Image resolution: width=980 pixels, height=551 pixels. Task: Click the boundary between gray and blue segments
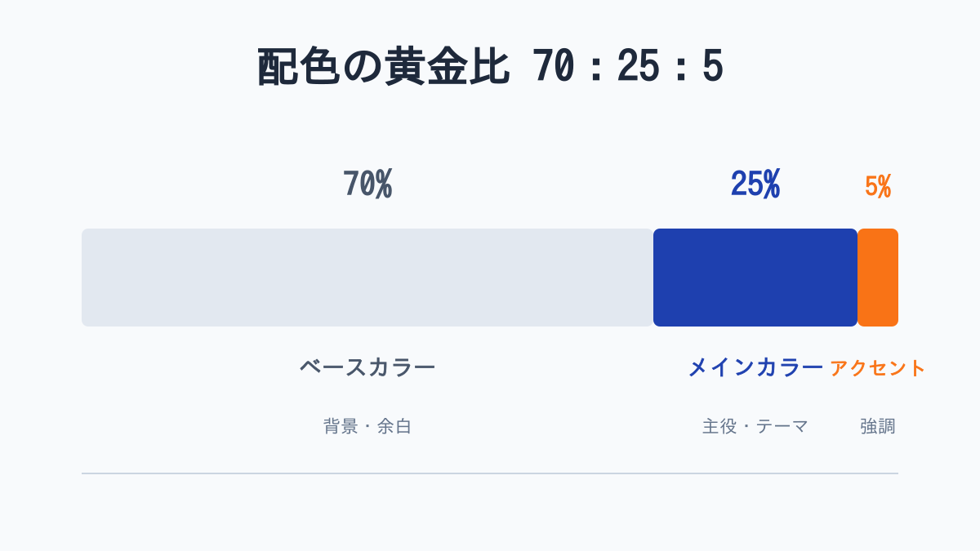coord(653,278)
